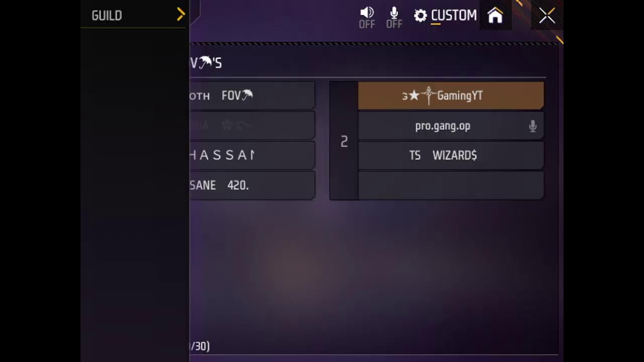Tap microphone icon beside pro.gang.op
The width and height of the screenshot is (644, 362).
533,126
